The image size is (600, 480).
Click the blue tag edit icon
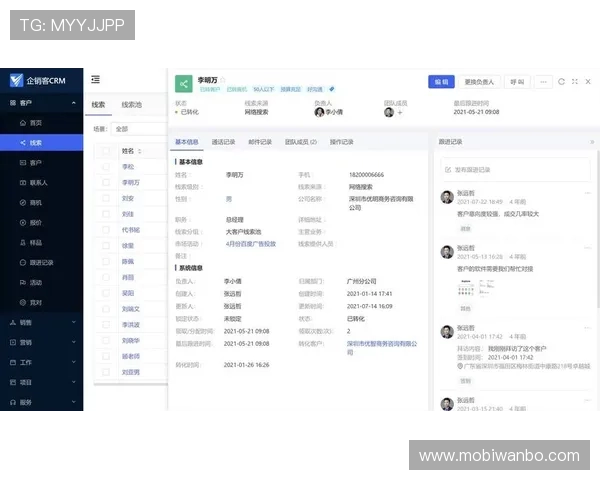332,89
